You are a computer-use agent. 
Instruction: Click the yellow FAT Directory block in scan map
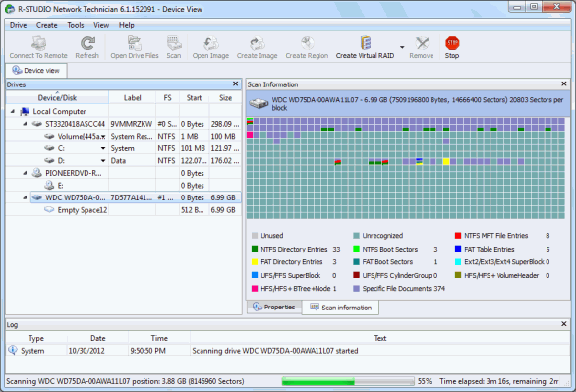[446, 161]
